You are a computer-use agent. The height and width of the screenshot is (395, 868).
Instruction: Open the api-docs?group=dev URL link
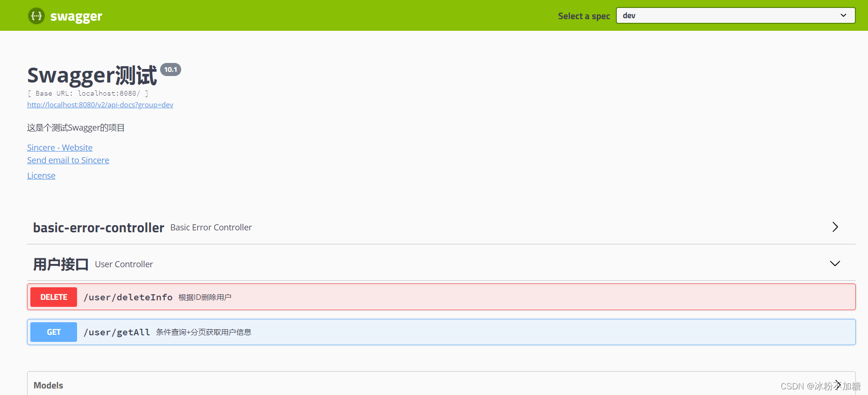point(100,105)
